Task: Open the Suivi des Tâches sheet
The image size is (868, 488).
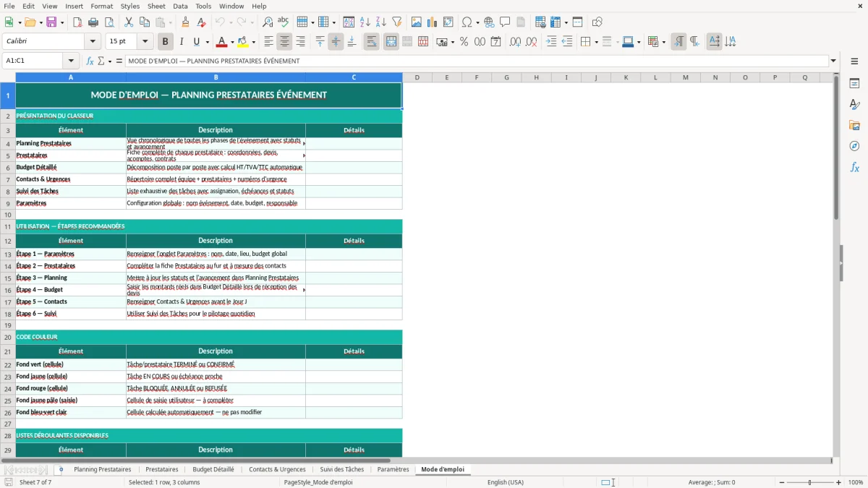Action: click(x=341, y=469)
